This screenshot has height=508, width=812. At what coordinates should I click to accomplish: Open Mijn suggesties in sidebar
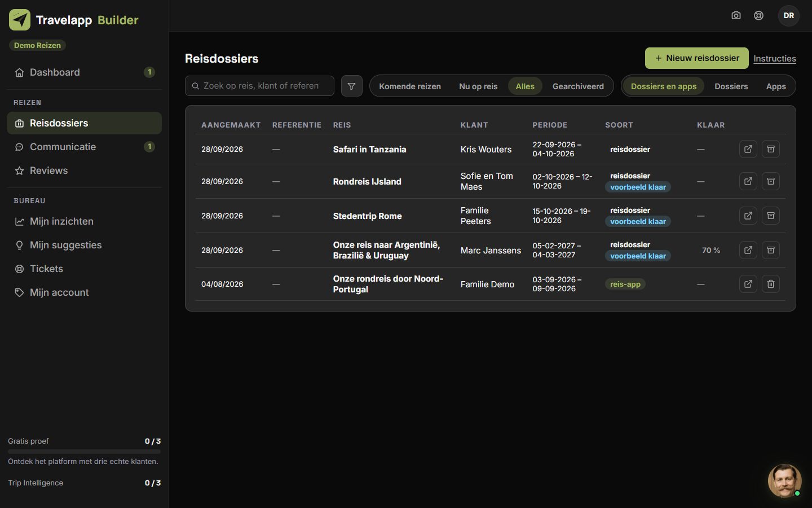84,245
